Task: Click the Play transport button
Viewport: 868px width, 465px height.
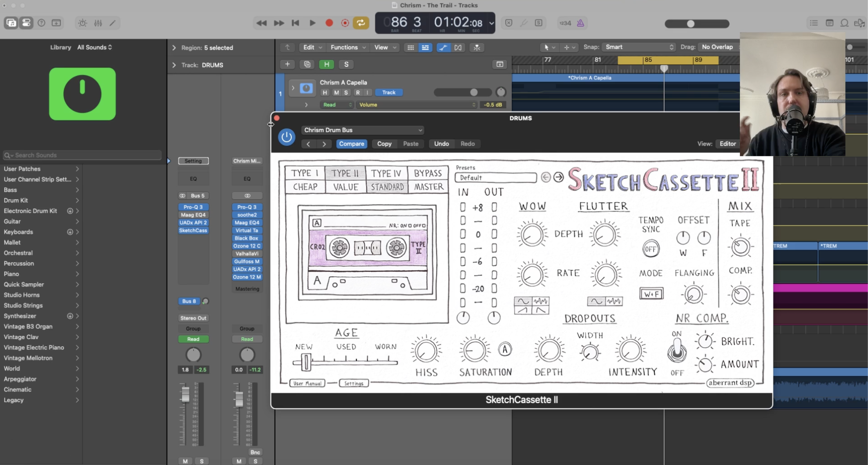Action: click(312, 23)
